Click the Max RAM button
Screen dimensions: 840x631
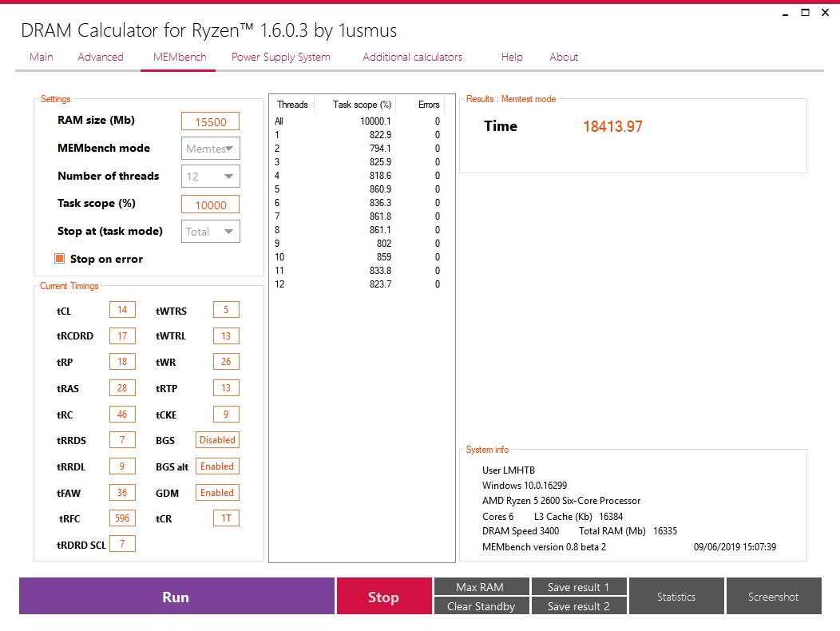click(481, 587)
